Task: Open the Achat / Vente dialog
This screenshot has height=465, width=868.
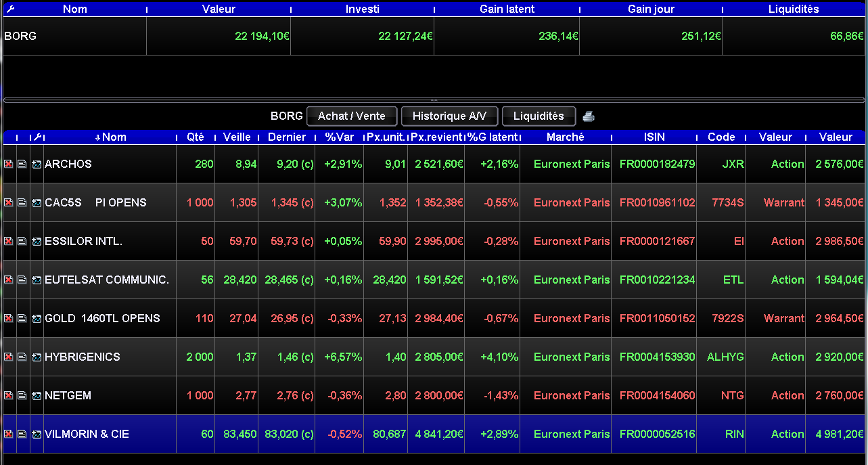Action: (x=352, y=116)
